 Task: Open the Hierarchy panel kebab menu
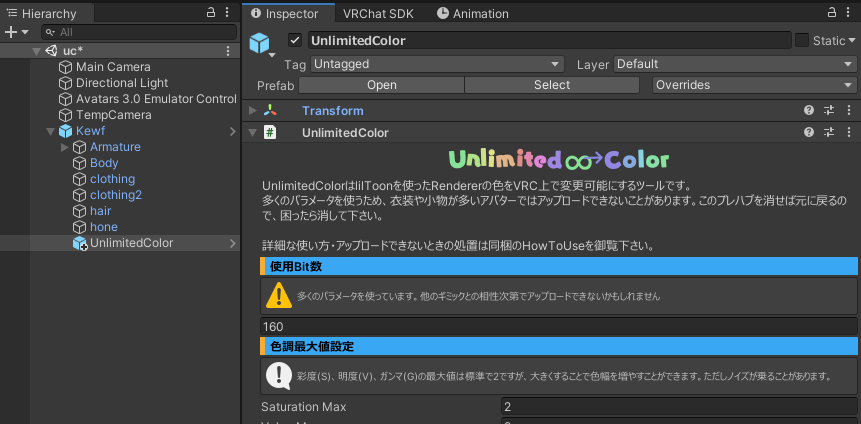tap(227, 13)
